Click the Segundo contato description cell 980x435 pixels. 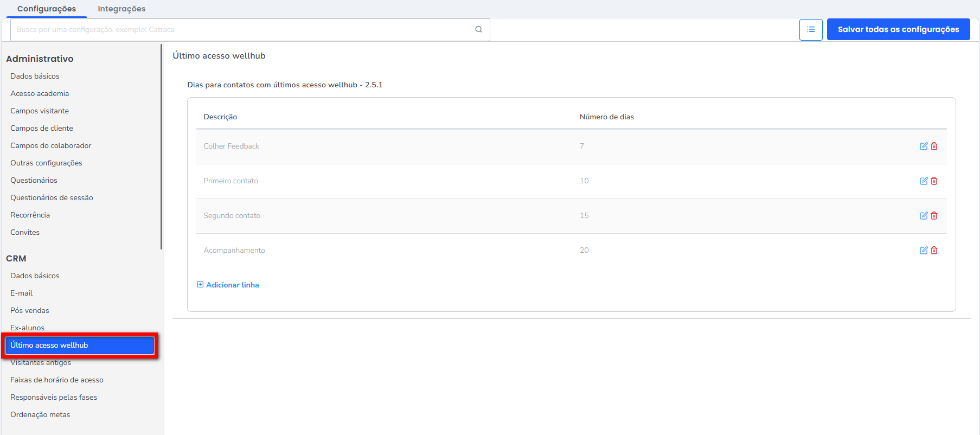pyautogui.click(x=232, y=215)
